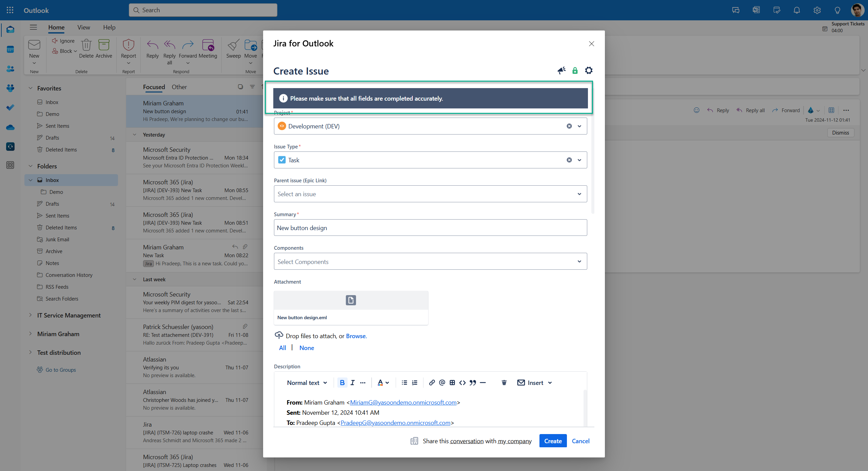The width and height of the screenshot is (868, 471).
Task: Open the View menu in Outlook
Action: [83, 27]
